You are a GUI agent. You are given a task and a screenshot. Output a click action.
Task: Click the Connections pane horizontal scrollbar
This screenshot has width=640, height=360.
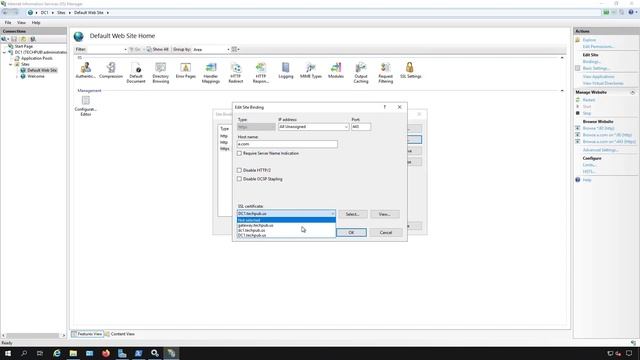click(33, 336)
